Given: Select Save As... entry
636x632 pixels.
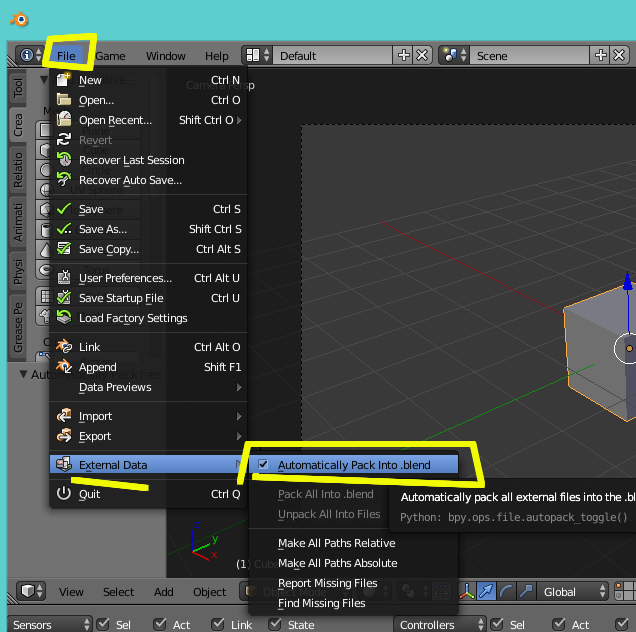Looking at the screenshot, I should pyautogui.click(x=148, y=229).
